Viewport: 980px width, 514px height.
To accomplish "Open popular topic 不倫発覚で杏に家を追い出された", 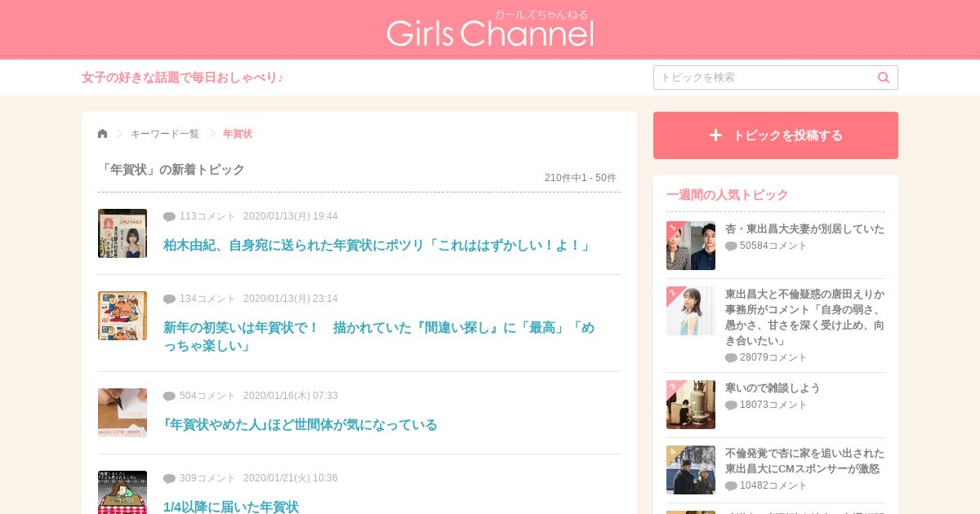I will 804,461.
